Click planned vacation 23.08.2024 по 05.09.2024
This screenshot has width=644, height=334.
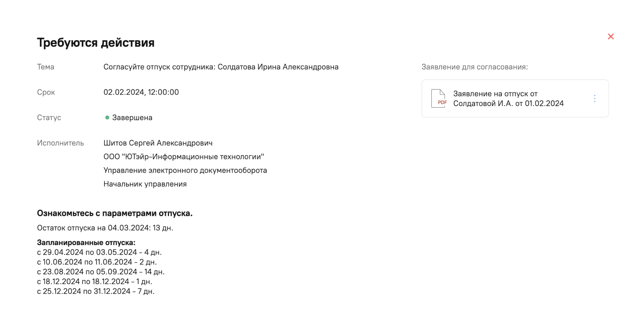101,272
